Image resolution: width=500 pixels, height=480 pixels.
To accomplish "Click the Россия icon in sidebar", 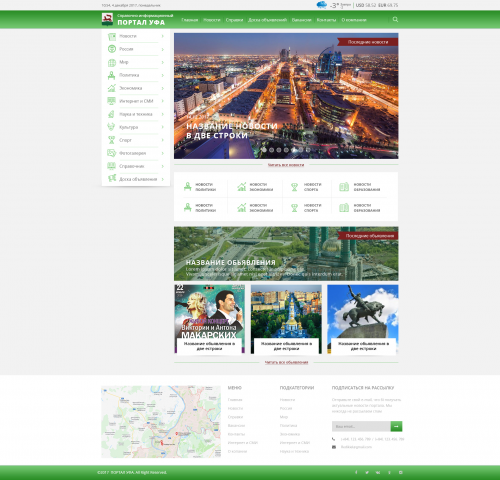I will (x=112, y=49).
